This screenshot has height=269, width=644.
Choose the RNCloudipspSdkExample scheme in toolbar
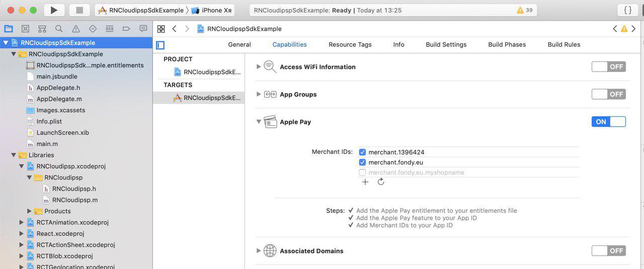[141, 10]
